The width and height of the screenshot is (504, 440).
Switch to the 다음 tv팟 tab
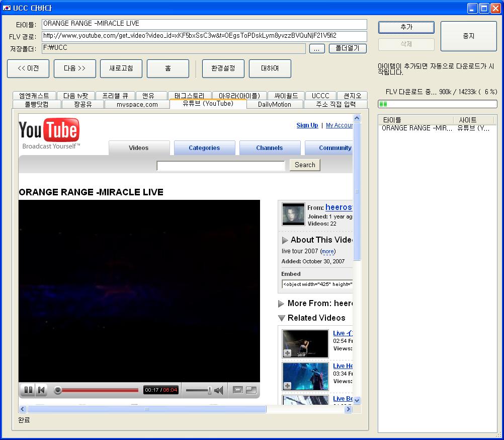click(75, 96)
